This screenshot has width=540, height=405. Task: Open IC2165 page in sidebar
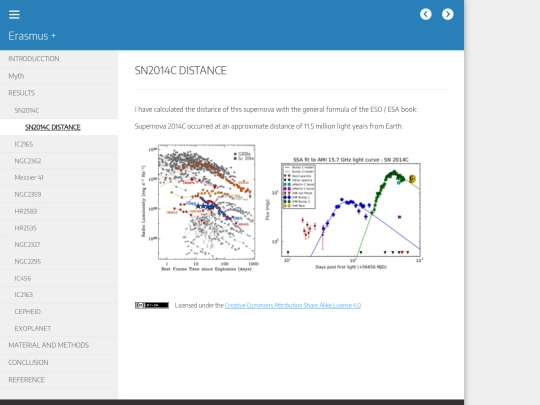[59, 144]
